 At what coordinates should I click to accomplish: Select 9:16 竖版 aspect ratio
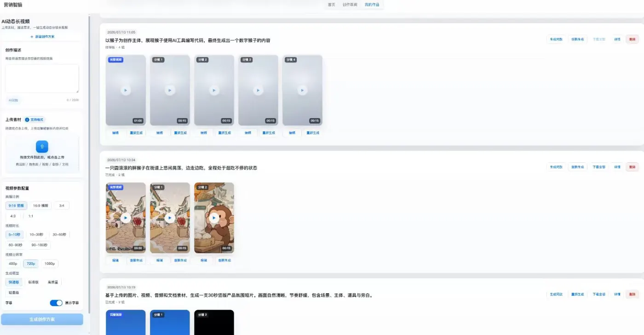(x=17, y=206)
